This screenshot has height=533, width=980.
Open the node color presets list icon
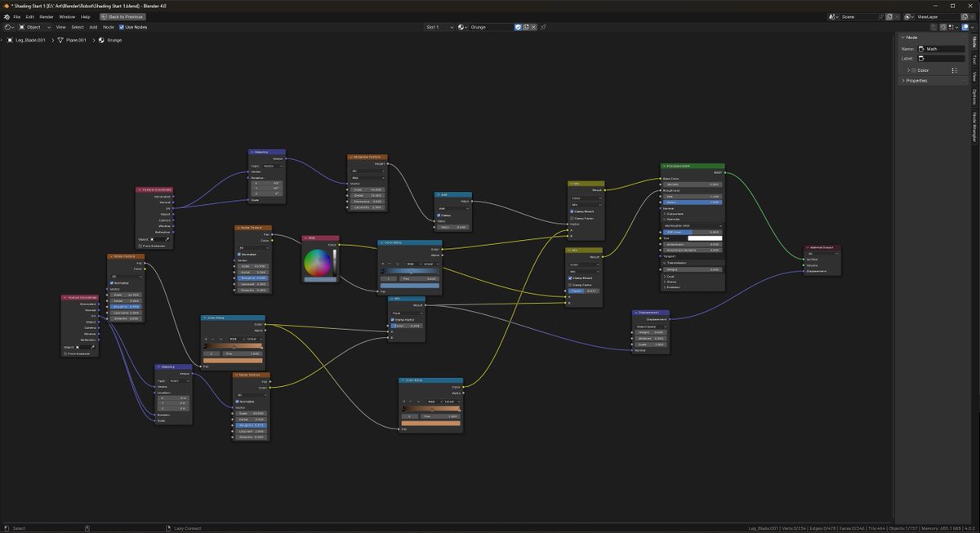pyautogui.click(x=955, y=70)
